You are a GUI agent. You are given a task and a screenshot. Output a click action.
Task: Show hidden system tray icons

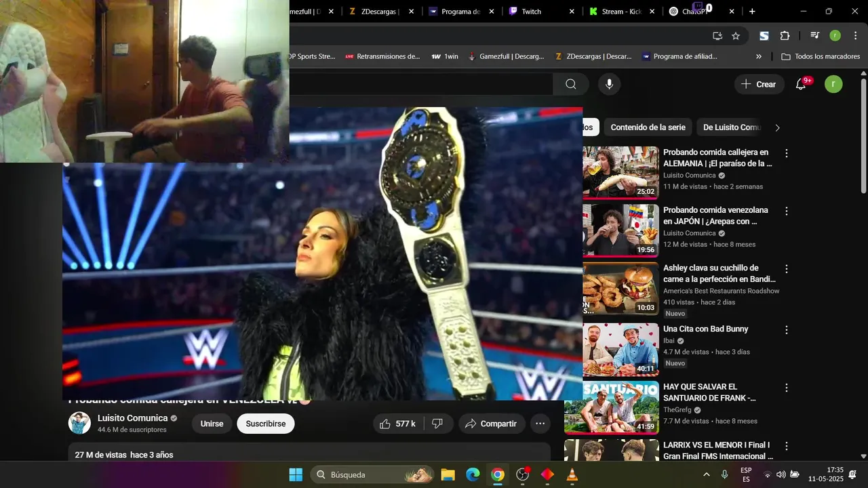707,474
